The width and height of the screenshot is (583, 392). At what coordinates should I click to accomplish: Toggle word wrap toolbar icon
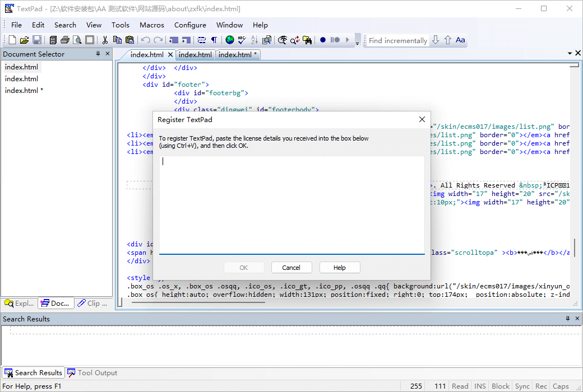point(201,40)
